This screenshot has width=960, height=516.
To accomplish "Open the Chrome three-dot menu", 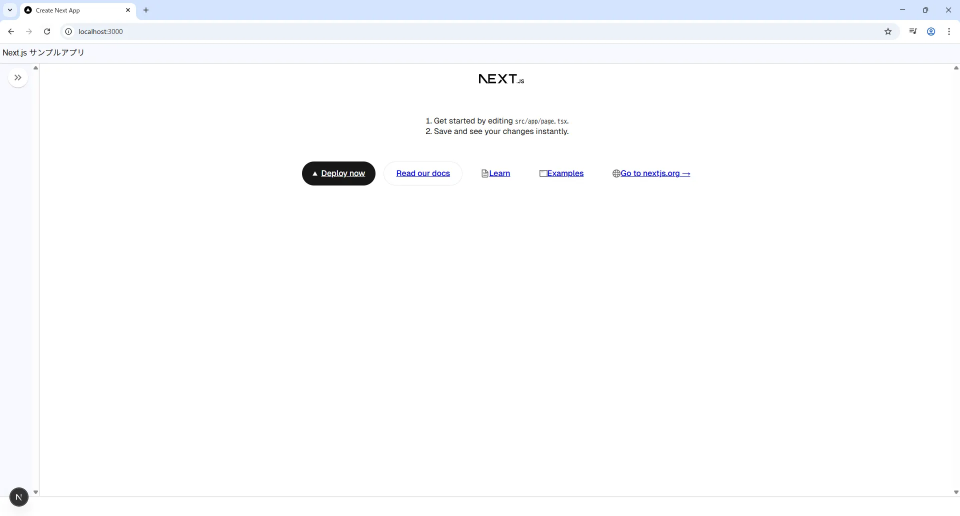I will (949, 31).
